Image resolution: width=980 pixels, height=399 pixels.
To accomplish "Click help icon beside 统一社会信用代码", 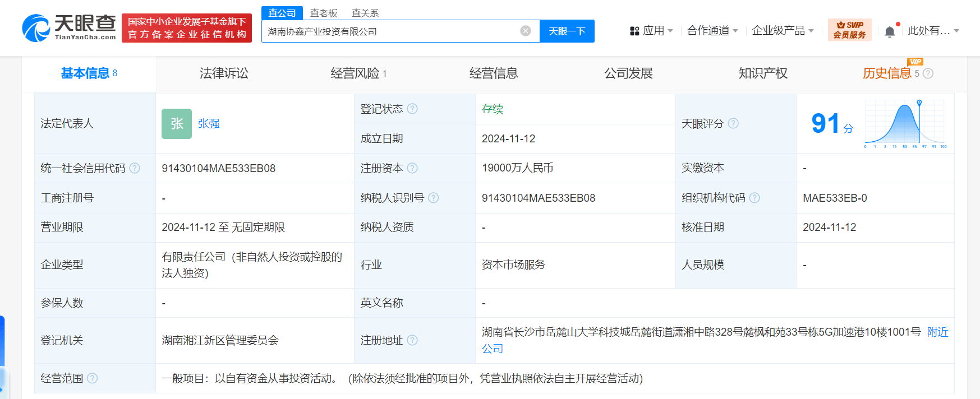I will (x=135, y=168).
